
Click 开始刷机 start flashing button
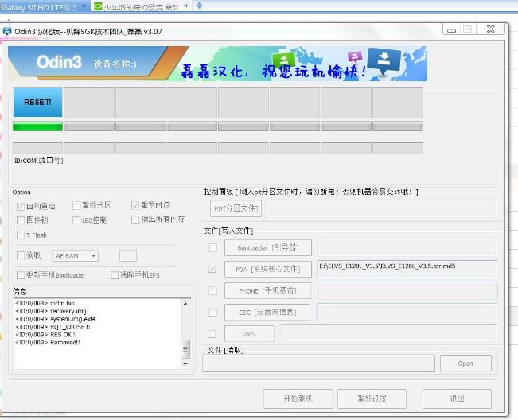(298, 399)
